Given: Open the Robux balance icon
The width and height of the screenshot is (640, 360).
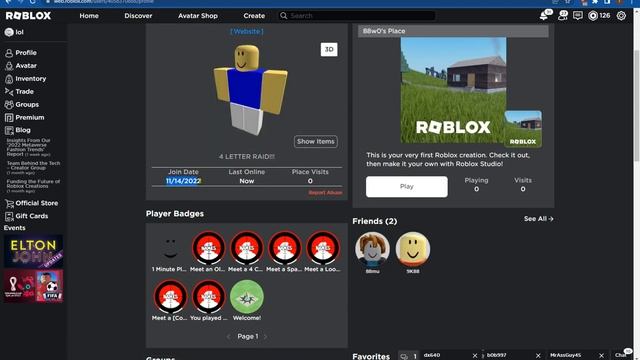Looking at the screenshot, I should click(593, 16).
